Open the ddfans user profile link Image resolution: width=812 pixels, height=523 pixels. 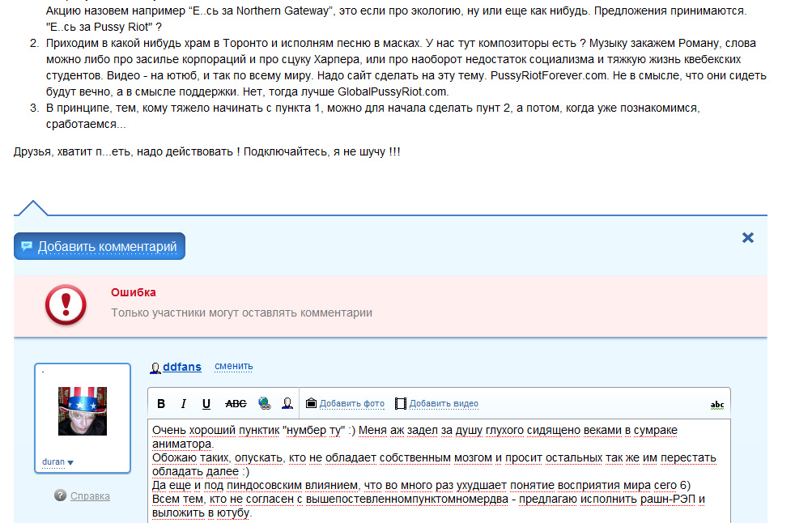pyautogui.click(x=181, y=367)
